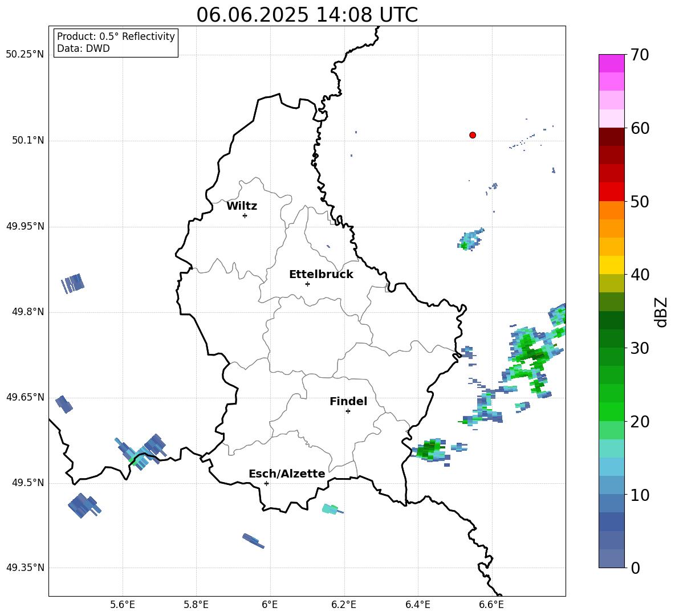The image size is (675, 616).
Task: Click the 49.35°N latitude label
Action: coord(25,568)
